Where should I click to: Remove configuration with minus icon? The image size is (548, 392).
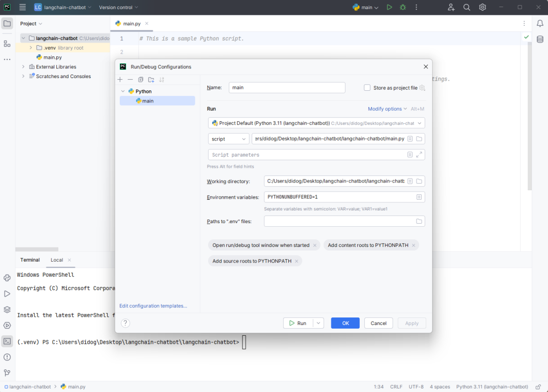point(130,80)
